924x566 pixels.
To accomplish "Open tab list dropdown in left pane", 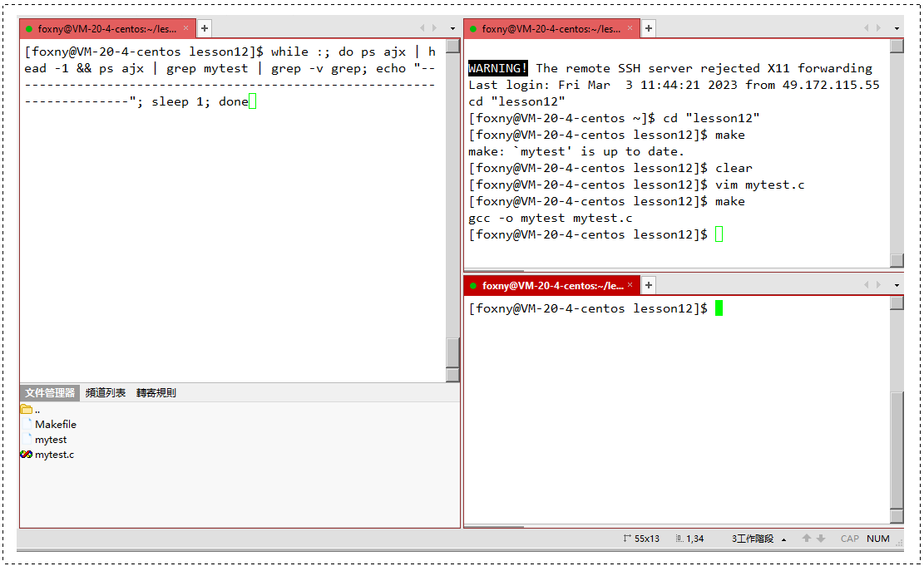I will click(452, 28).
